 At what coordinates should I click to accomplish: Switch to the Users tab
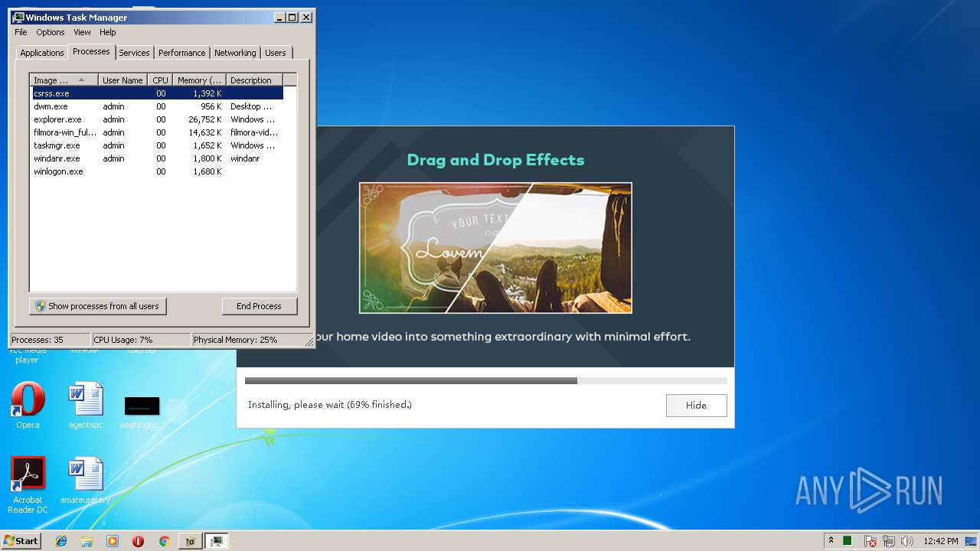click(x=276, y=53)
